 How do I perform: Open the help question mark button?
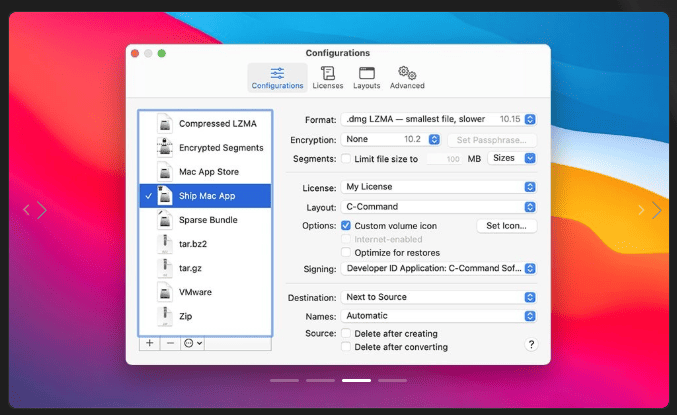point(531,344)
